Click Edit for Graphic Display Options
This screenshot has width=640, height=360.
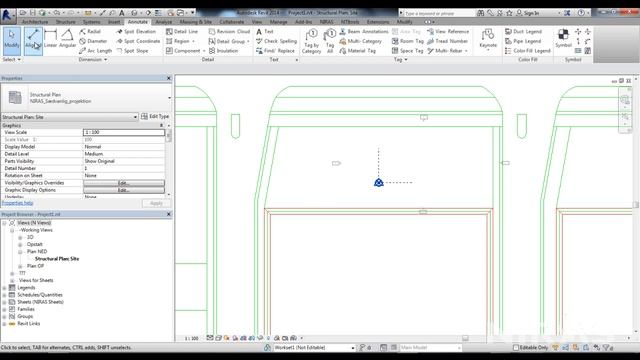[124, 190]
